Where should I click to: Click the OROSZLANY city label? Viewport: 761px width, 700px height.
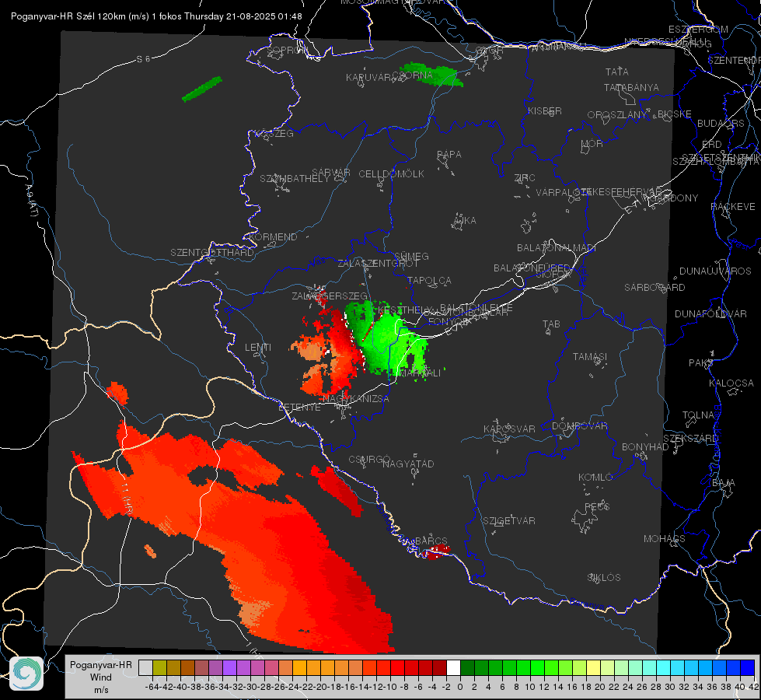click(x=617, y=115)
